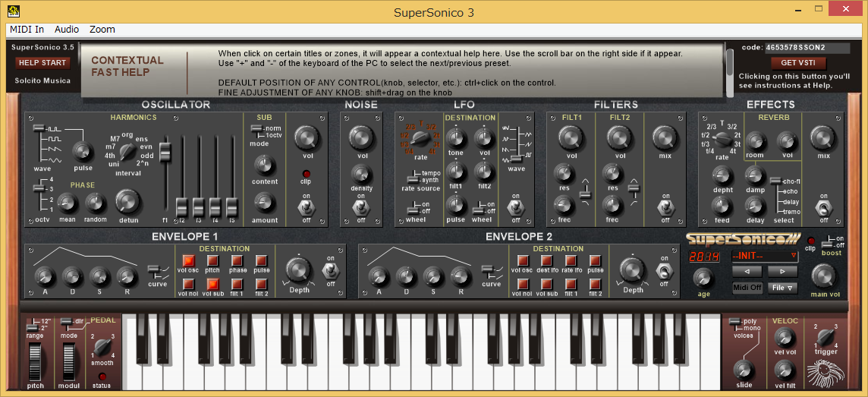868x397 pixels.
Task: Open the Audio menu
Action: click(67, 30)
